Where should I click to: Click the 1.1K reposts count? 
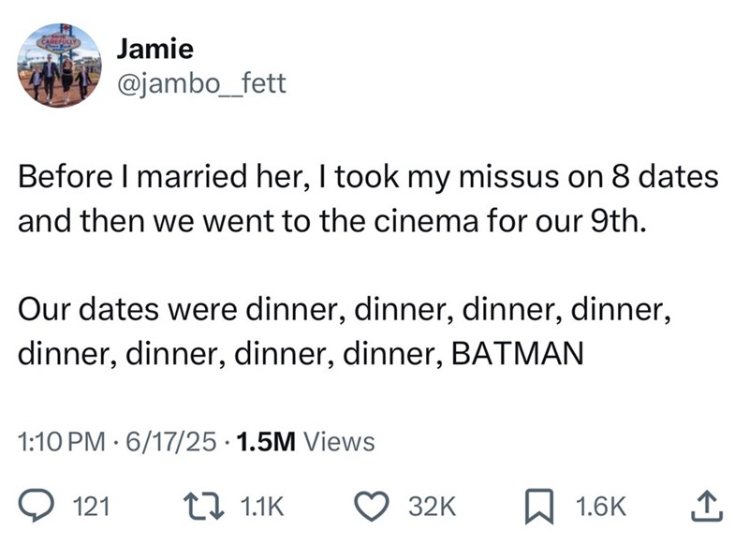pyautogui.click(x=262, y=507)
